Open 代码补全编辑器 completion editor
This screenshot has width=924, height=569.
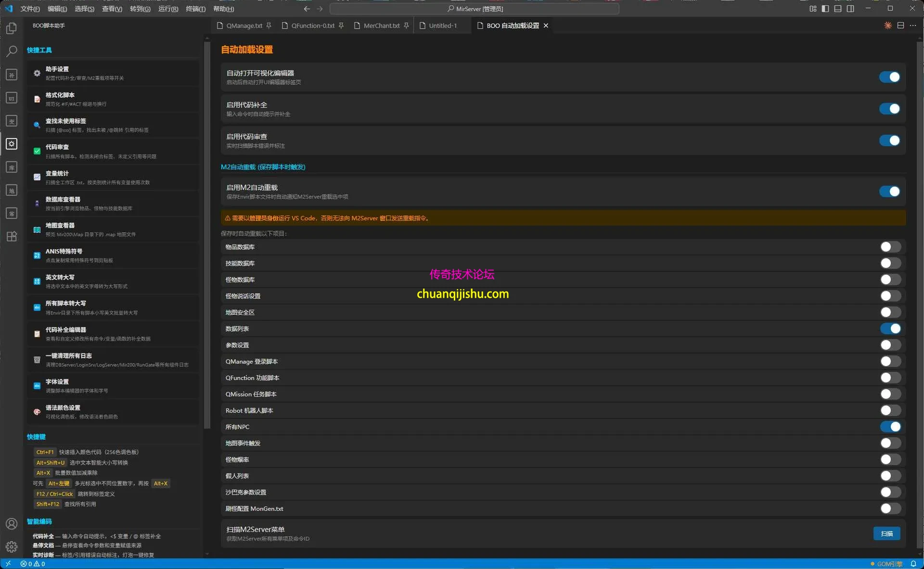point(113,334)
